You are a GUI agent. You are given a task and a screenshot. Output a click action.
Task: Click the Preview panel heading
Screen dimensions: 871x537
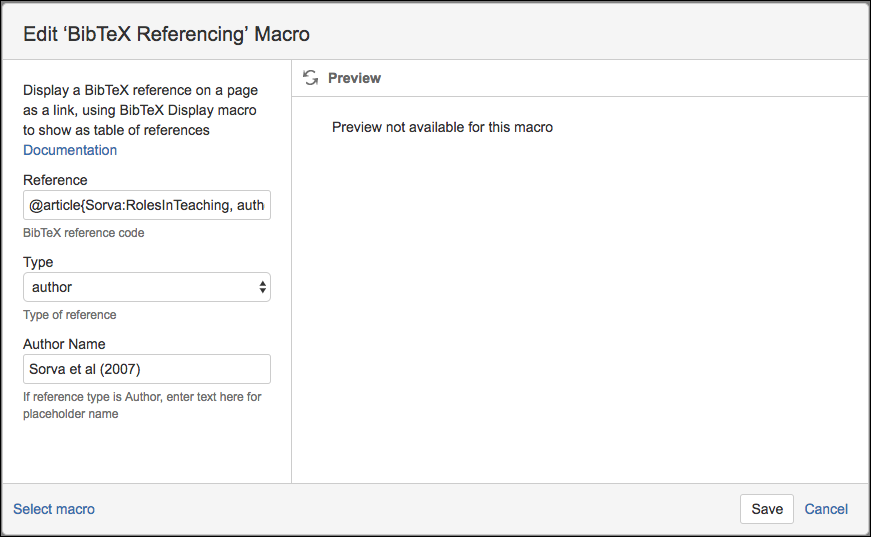click(354, 78)
